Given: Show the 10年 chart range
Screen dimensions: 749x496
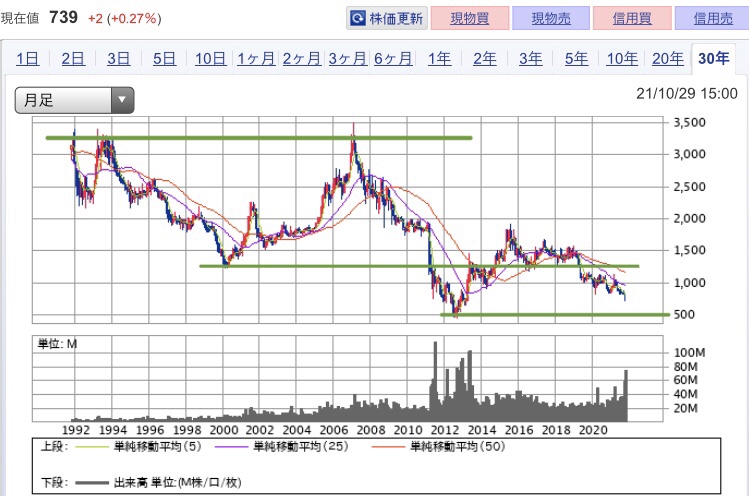Looking at the screenshot, I should coord(622,58).
